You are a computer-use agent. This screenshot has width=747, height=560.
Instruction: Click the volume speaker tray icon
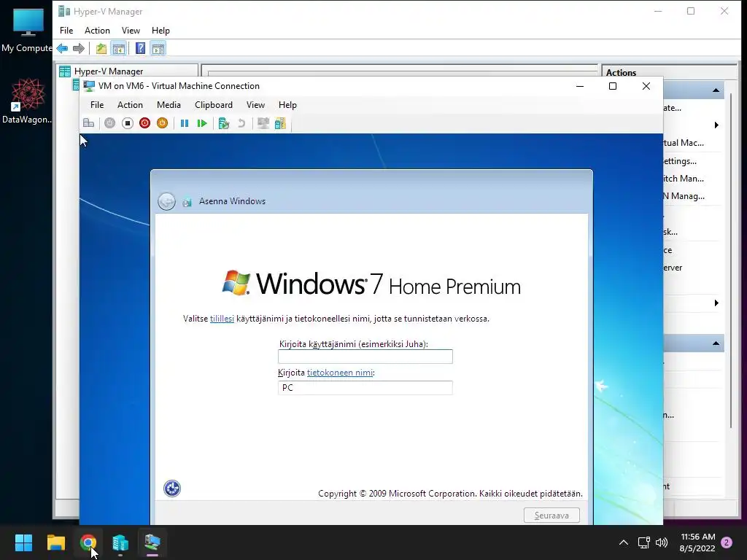tap(662, 542)
